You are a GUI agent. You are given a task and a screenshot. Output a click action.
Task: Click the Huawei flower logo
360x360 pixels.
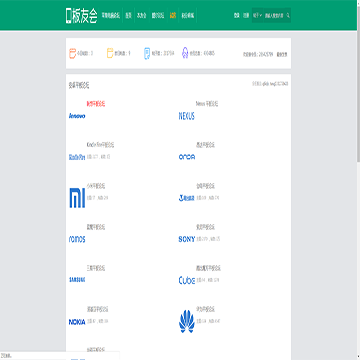pyautogui.click(x=187, y=321)
